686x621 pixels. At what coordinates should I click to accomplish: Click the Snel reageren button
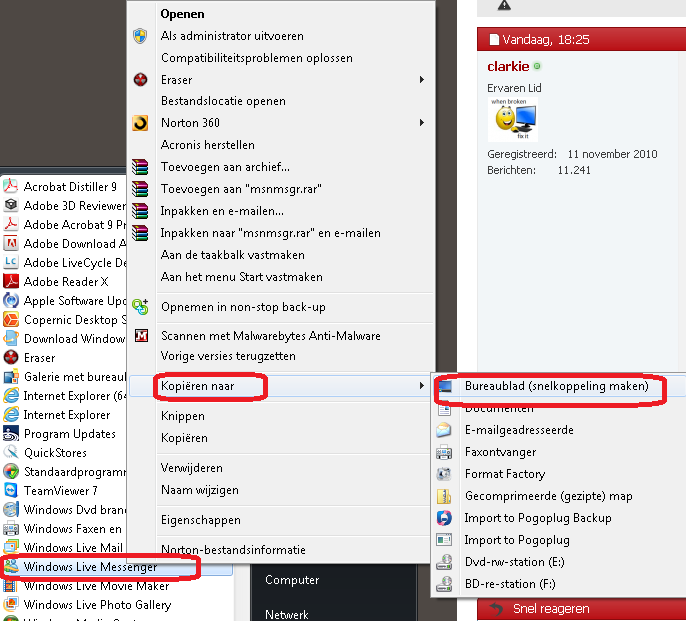pos(551,609)
